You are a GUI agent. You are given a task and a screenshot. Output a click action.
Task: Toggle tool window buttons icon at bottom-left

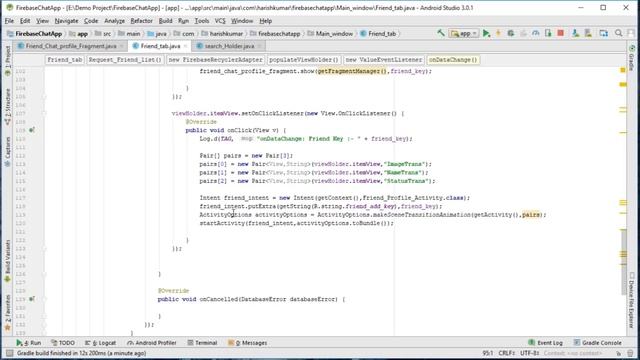(x=9, y=353)
